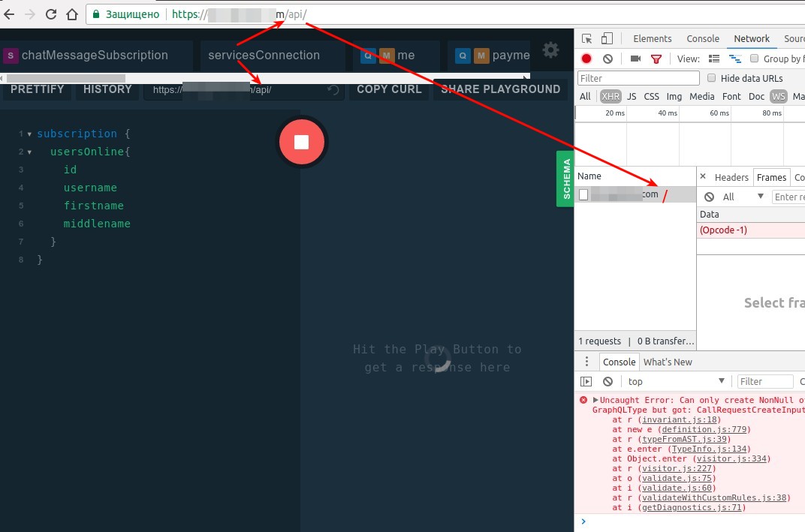
Task: Click the playground tabs horizontal scrollbar
Action: [66, 79]
